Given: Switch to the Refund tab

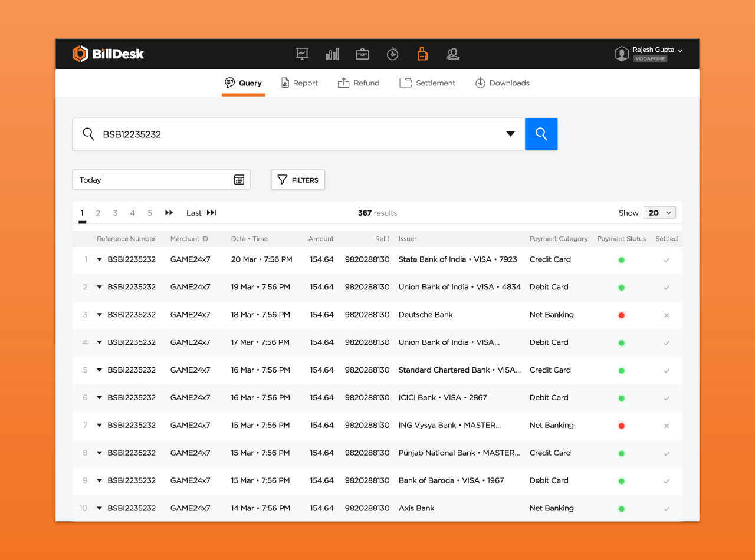Looking at the screenshot, I should pyautogui.click(x=359, y=83).
